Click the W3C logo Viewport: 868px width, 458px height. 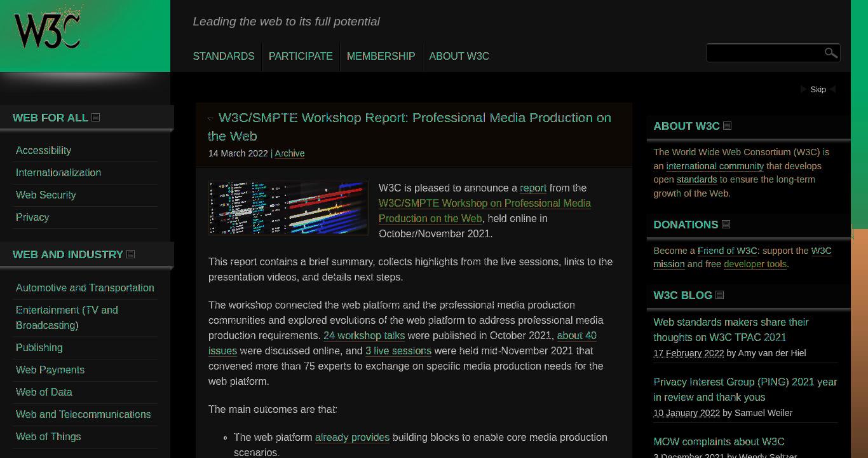(48, 29)
